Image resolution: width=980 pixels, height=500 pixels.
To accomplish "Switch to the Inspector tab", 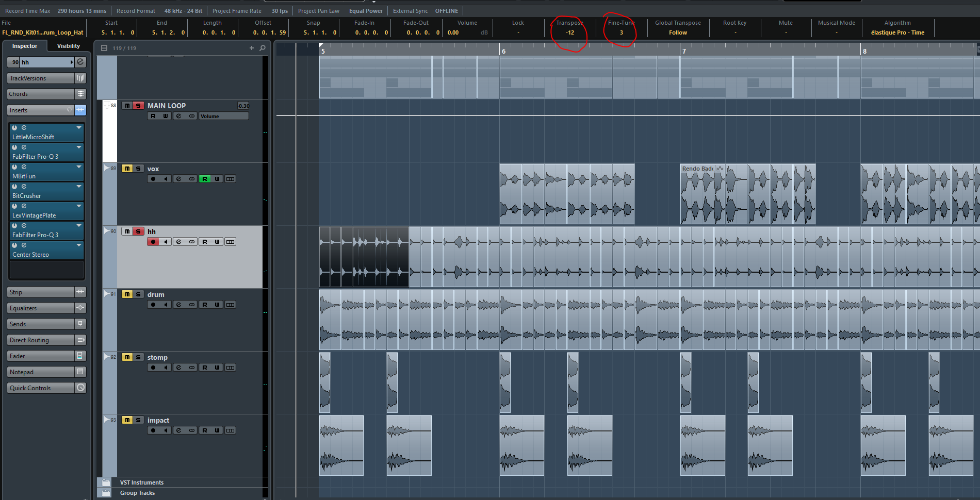I will click(x=25, y=46).
